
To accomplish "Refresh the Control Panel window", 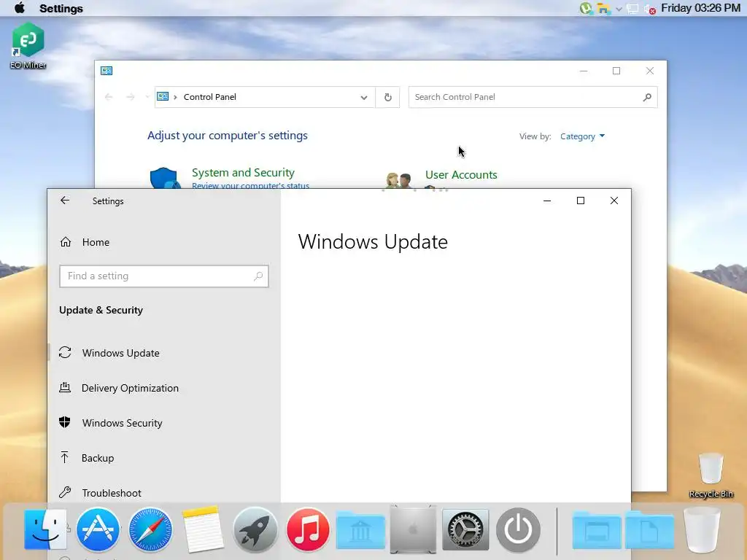I will tap(388, 97).
